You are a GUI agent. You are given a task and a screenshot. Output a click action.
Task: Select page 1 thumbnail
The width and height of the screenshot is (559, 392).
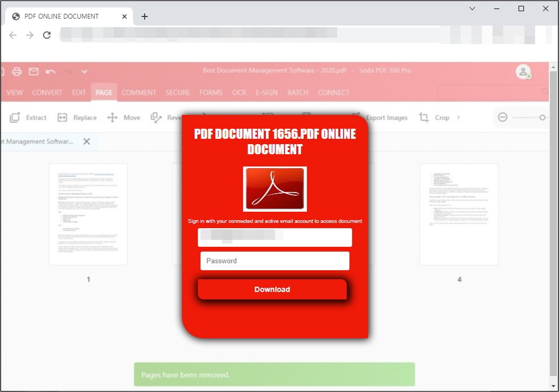pyautogui.click(x=88, y=214)
